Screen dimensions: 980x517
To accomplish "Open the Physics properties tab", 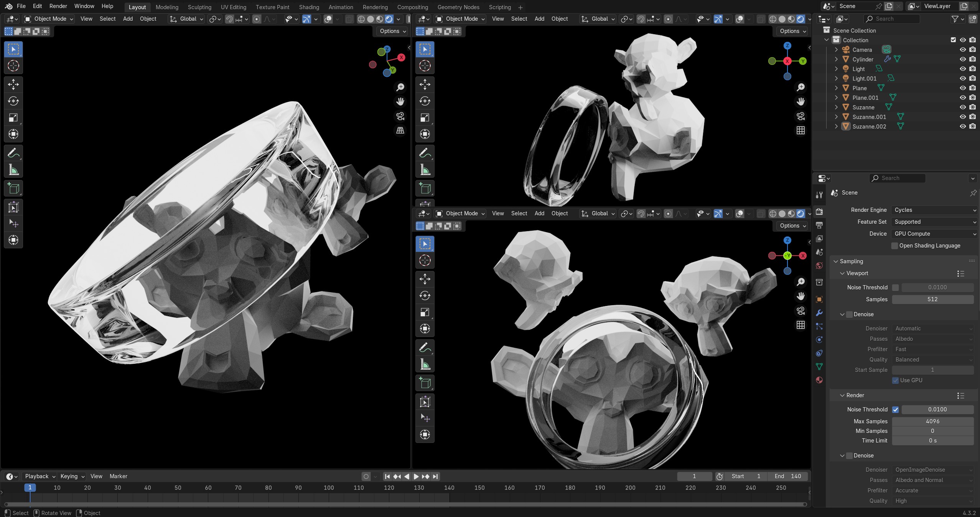I will click(x=819, y=340).
